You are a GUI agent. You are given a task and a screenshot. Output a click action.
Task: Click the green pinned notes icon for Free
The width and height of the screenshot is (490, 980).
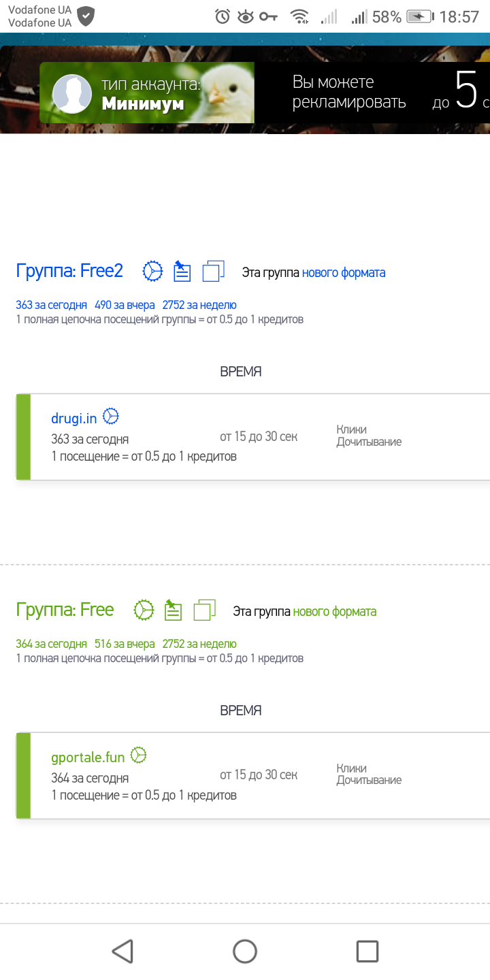174,610
